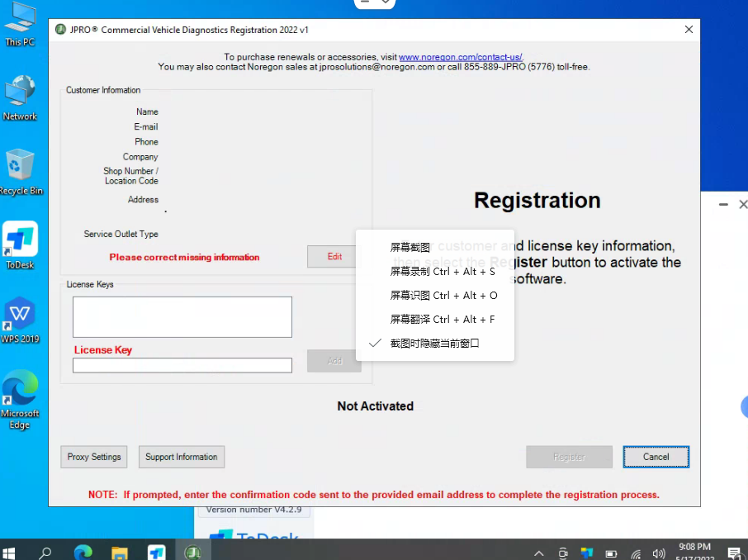Open Proxy Settings

coord(94,457)
